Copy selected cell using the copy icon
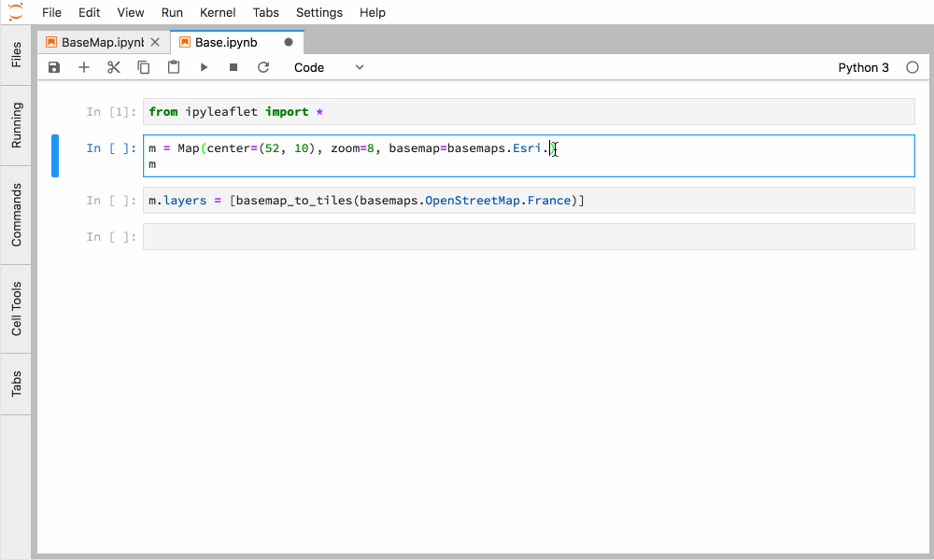Screen dimensions: 934x560 point(144,67)
